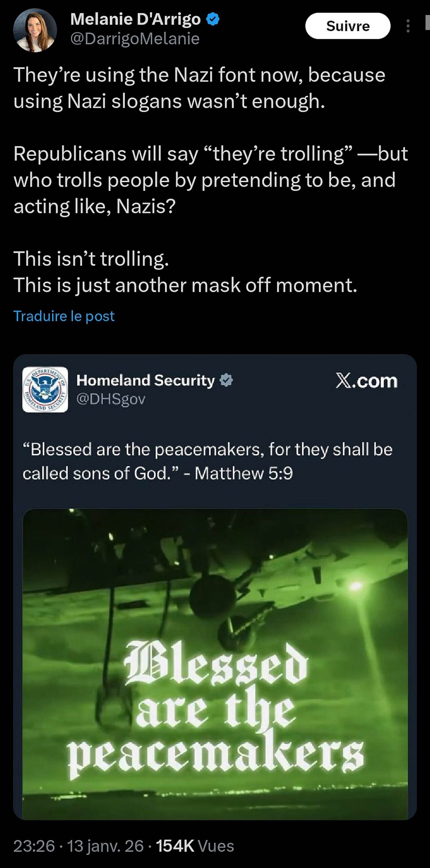Open the Melanie D'Arrigo display name
The width and height of the screenshot is (430, 868).
136,19
